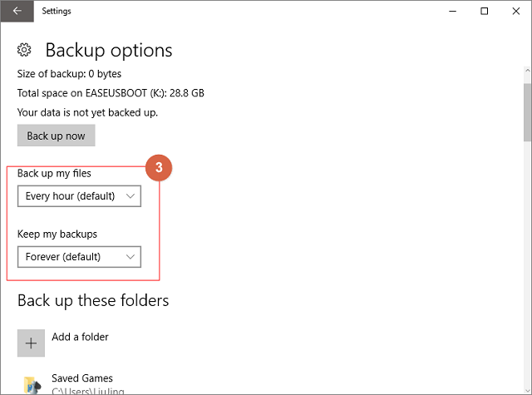Open the Every hour (default) dropdown

tap(80, 196)
